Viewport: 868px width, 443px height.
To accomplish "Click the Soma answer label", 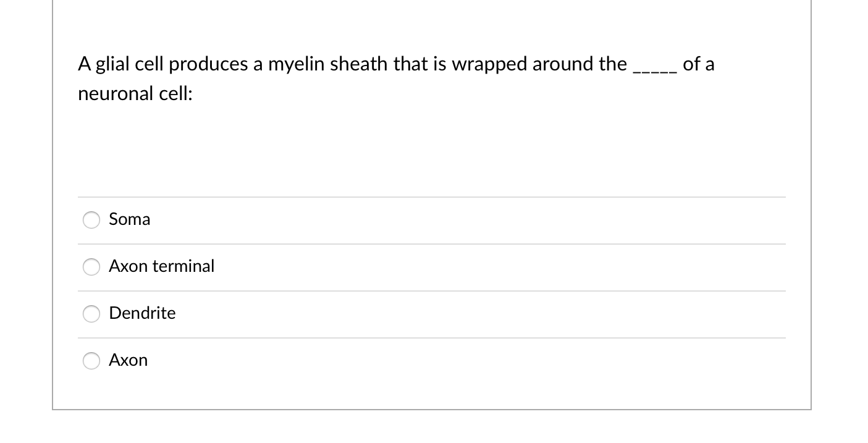I will pyautogui.click(x=129, y=219).
